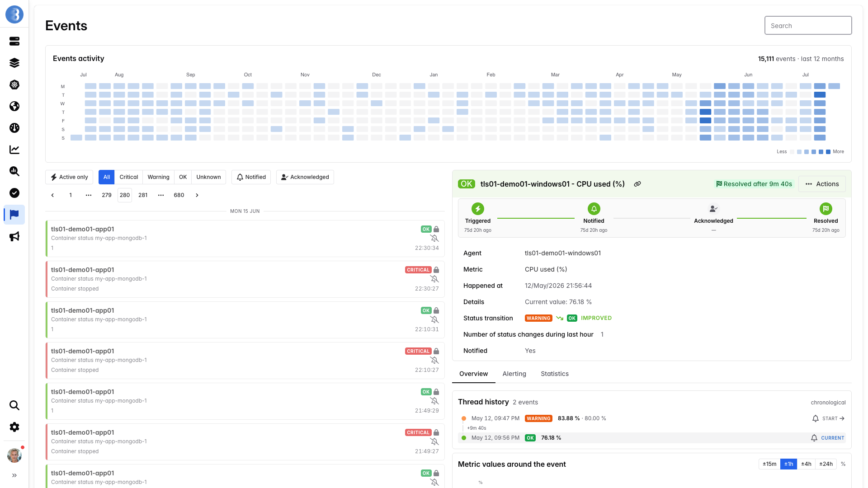Viewport: 868px width, 488px height.
Task: Select the ±15m time range
Action: pyautogui.click(x=769, y=464)
